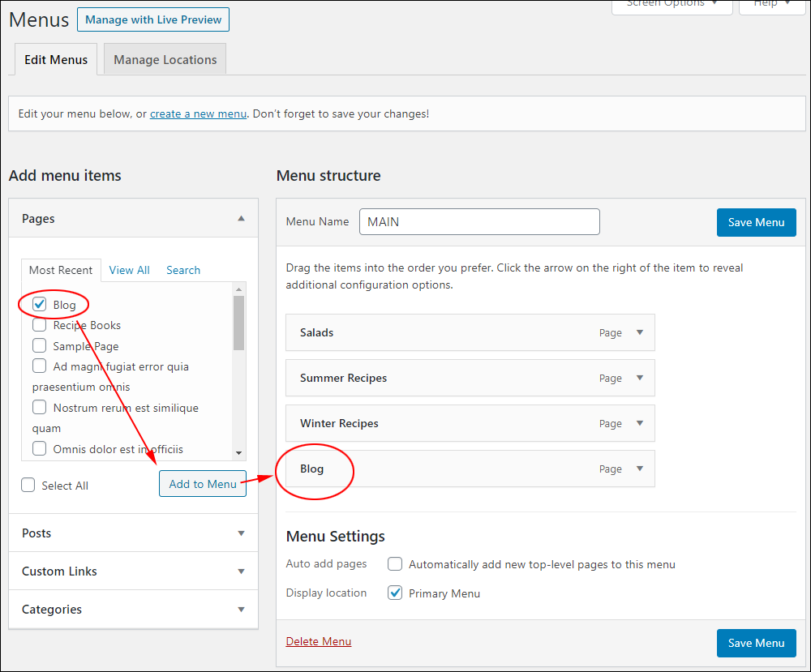
Task: Switch to the Search pages tab
Action: point(183,270)
